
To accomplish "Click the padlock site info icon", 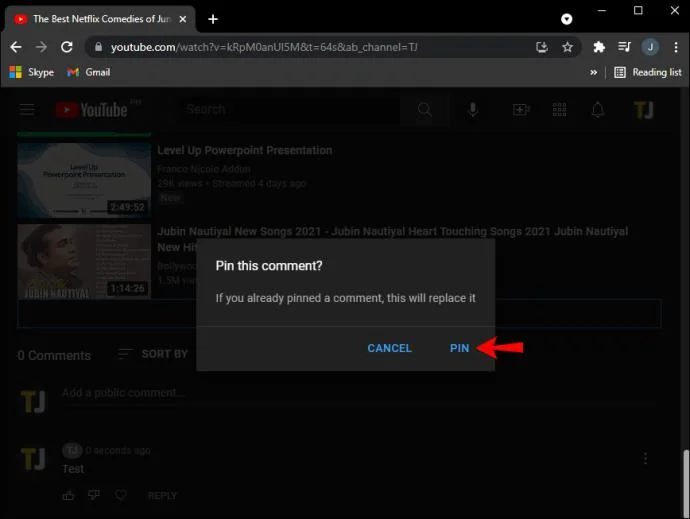I will click(x=99, y=47).
